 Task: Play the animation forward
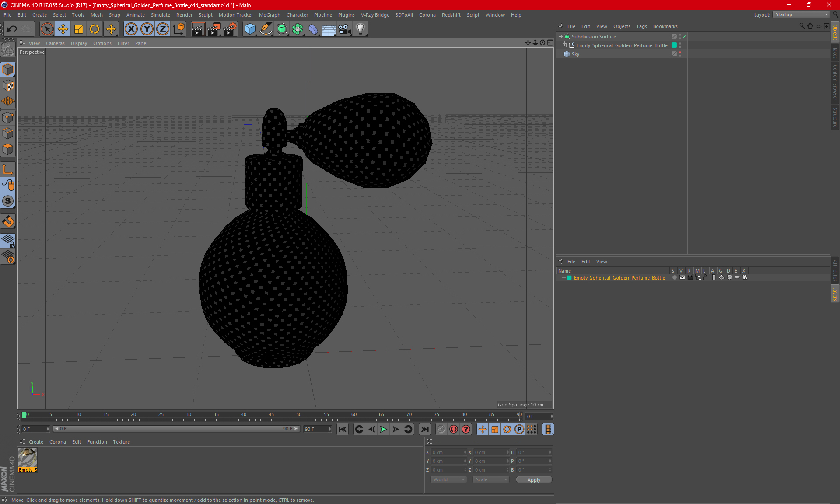click(383, 429)
